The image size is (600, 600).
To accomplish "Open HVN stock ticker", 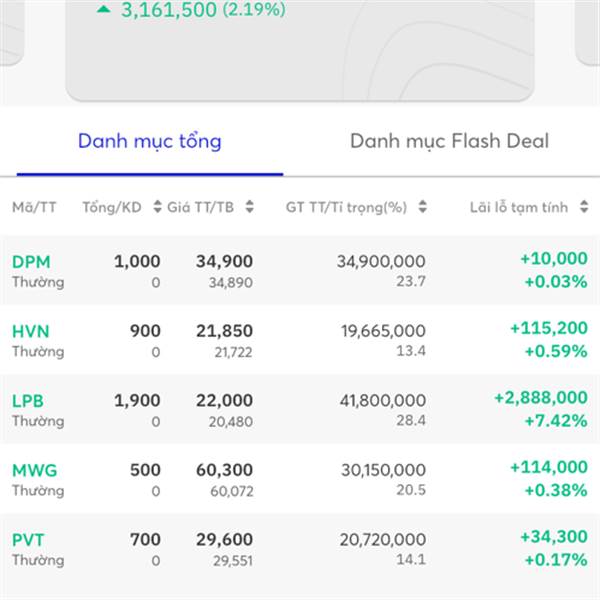I will point(31,331).
